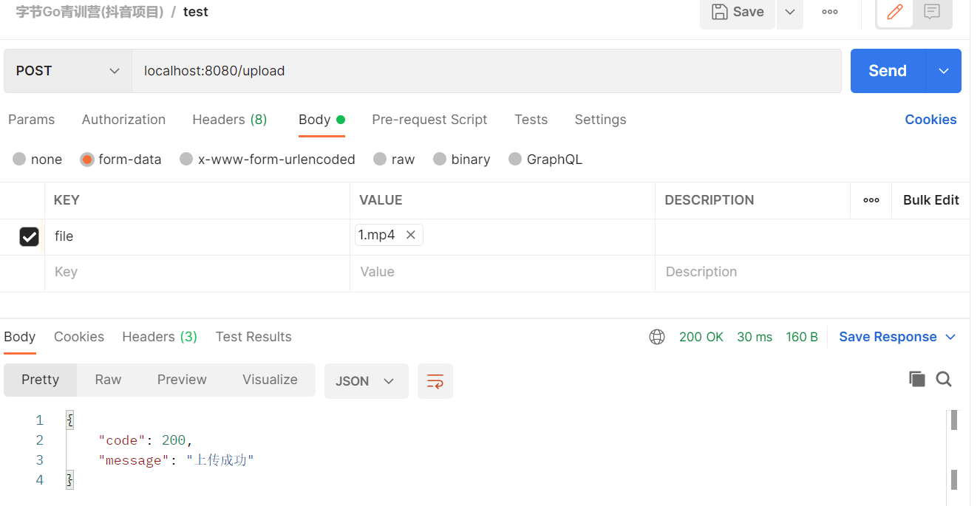Open the Headers (8) request tab

(x=230, y=120)
